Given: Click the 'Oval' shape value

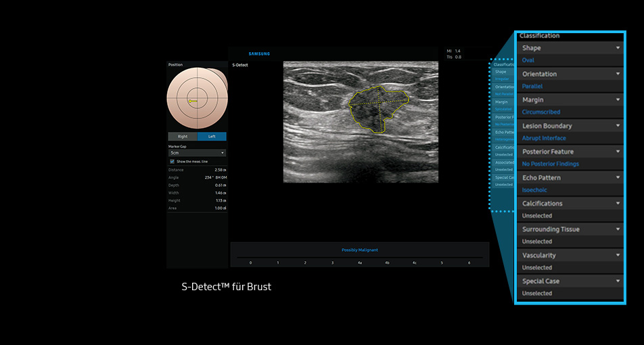Looking at the screenshot, I should 528,60.
